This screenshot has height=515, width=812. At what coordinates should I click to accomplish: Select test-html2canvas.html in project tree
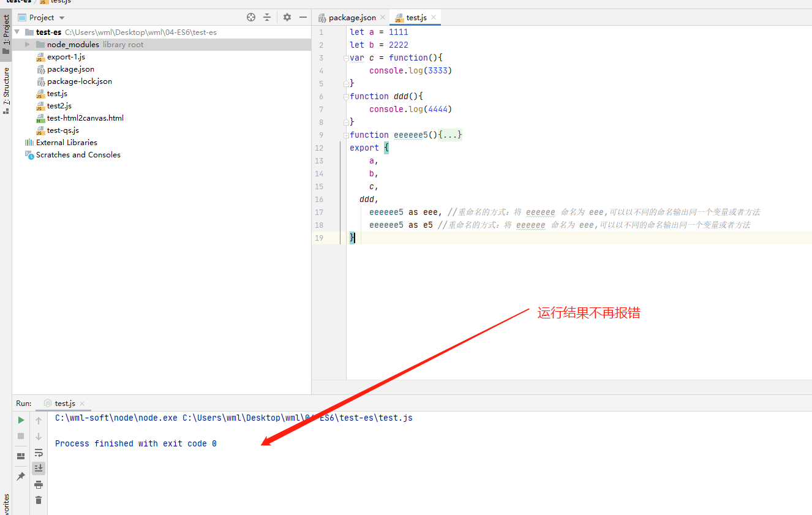point(85,118)
